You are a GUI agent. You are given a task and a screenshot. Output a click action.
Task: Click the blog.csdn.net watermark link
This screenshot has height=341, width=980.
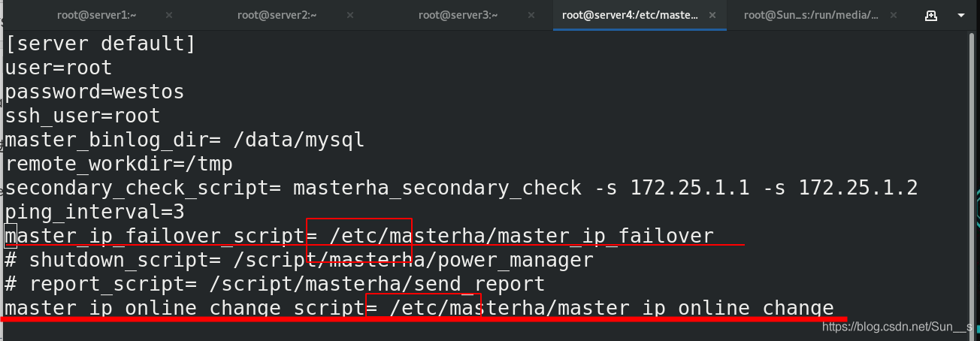coord(898,327)
